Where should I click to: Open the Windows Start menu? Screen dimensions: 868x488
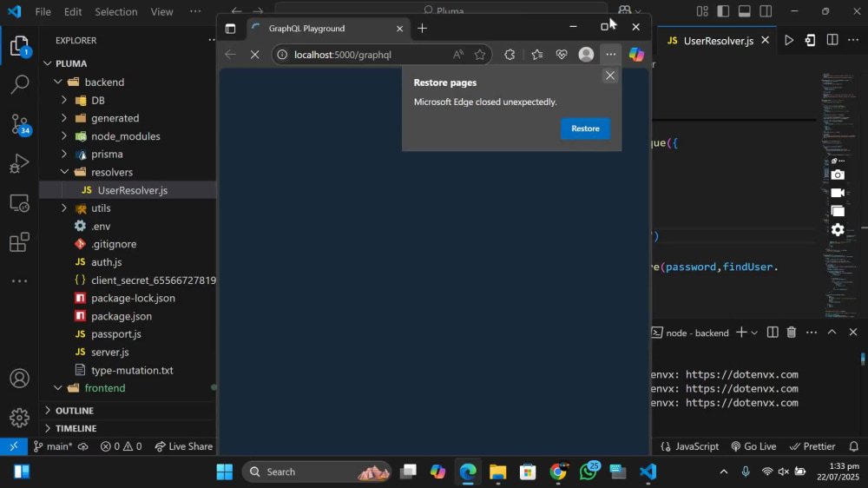click(x=225, y=472)
